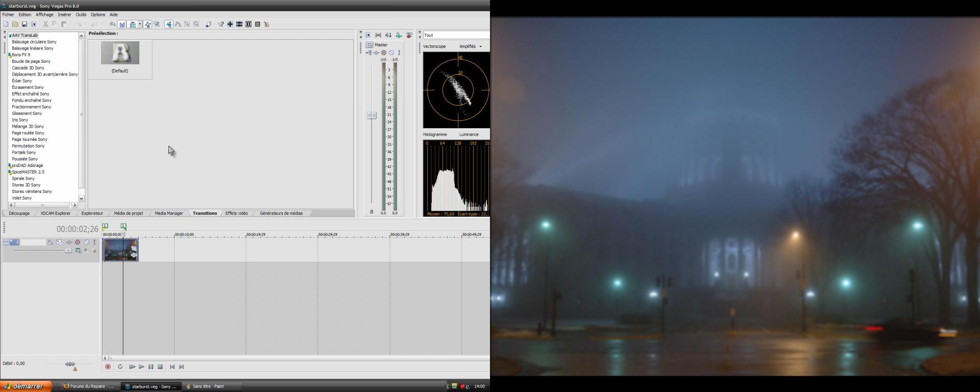Screen dimensions: 980x392
Task: Switch to the Media Manager tab
Action: [168, 213]
